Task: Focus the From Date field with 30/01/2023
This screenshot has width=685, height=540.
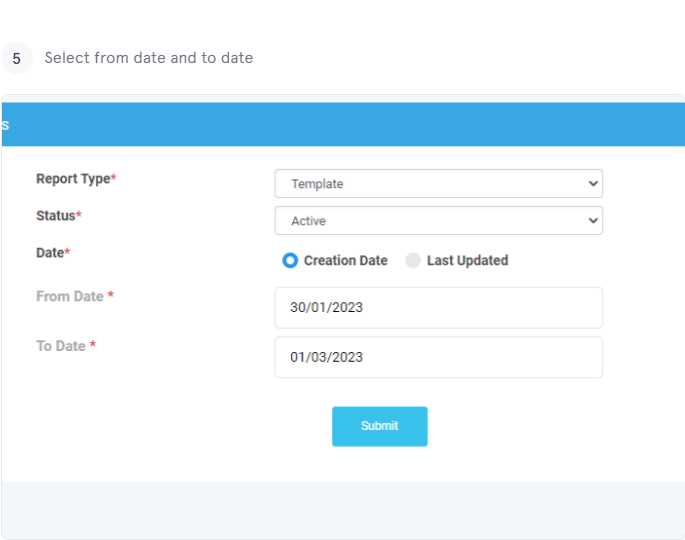Action: pos(439,308)
